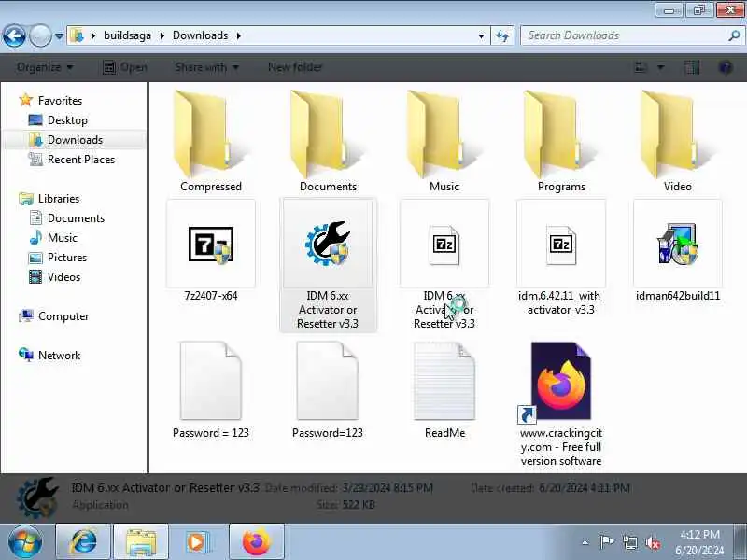Select the idman642build11 installer
This screenshot has height=560, width=747.
[x=678, y=251]
